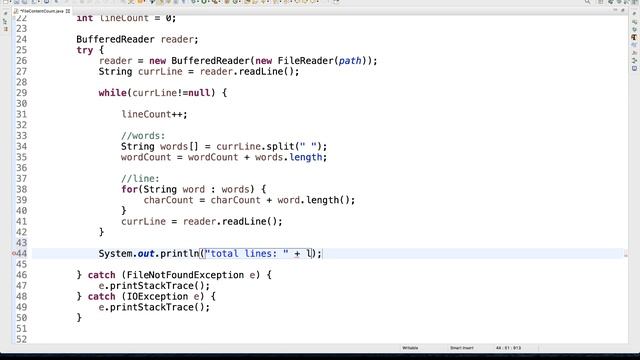Screen dimensions: 640x360
Task: Click the Smart Insert status bar entry
Action: click(462, 348)
